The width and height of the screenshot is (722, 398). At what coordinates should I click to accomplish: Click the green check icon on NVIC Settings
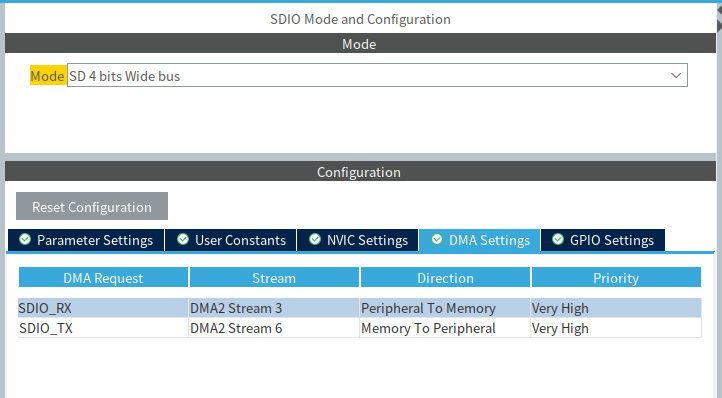(315, 240)
